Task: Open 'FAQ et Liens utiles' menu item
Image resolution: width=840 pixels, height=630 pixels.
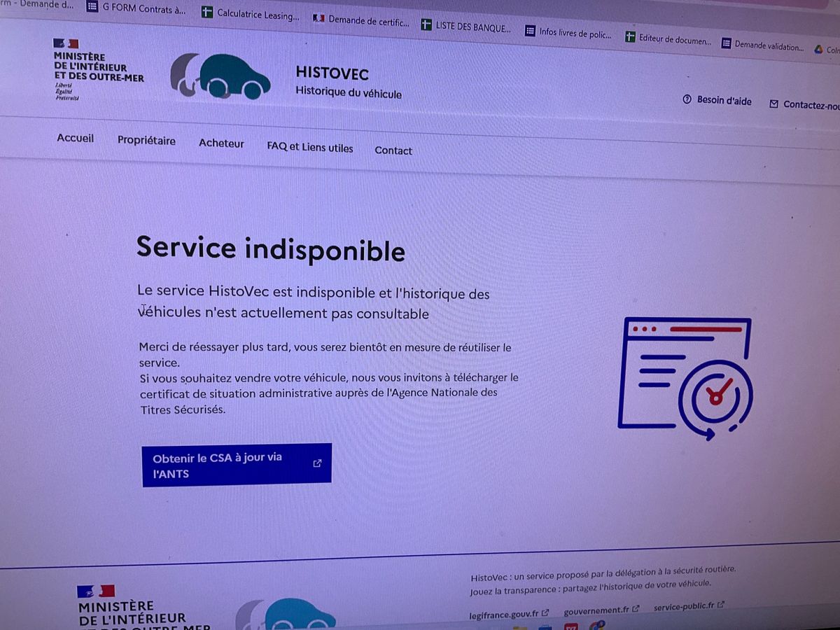Action: click(x=309, y=147)
